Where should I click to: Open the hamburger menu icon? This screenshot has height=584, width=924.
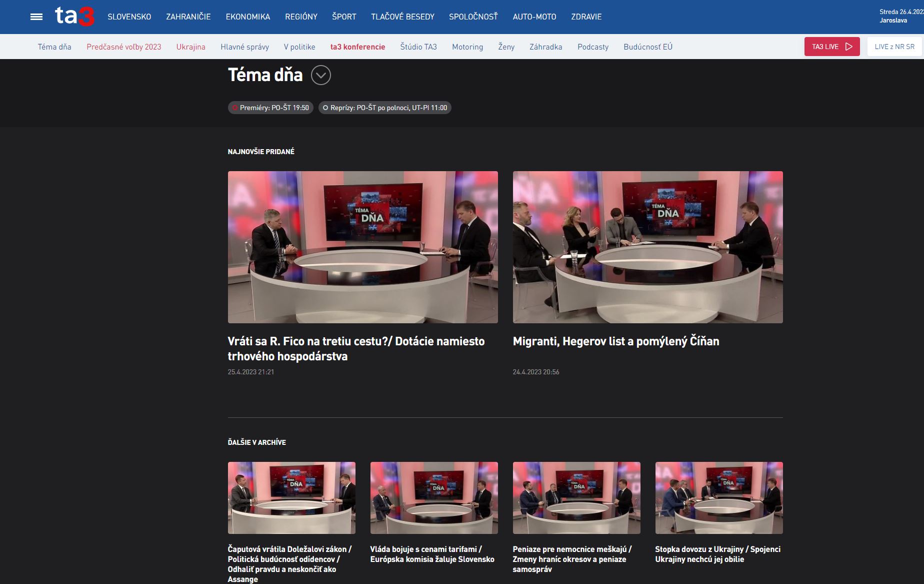tap(36, 17)
